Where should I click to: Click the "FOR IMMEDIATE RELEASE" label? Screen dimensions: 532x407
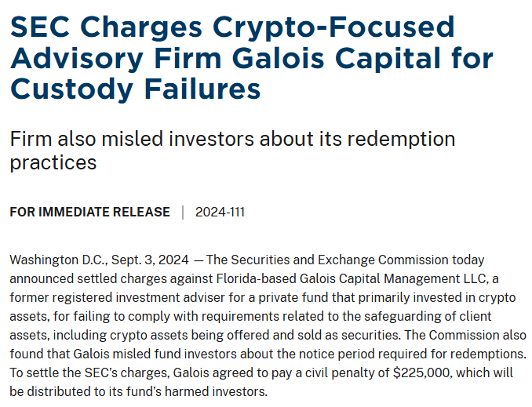pos(89,212)
